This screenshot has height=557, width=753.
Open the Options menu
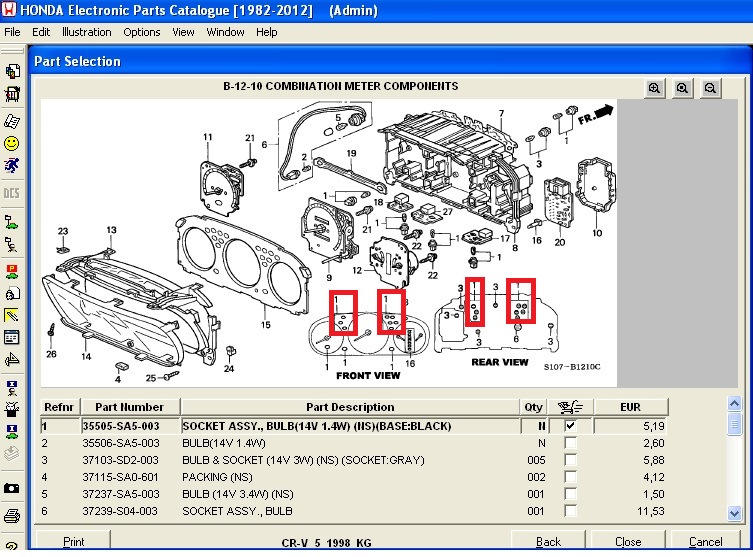coord(142,32)
